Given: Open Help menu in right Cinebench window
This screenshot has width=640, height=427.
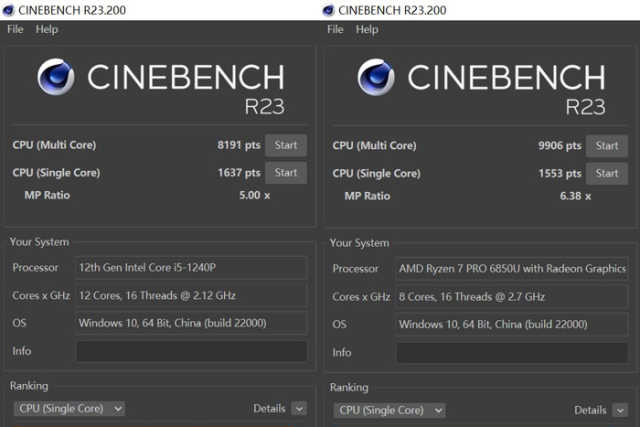Looking at the screenshot, I should click(367, 29).
